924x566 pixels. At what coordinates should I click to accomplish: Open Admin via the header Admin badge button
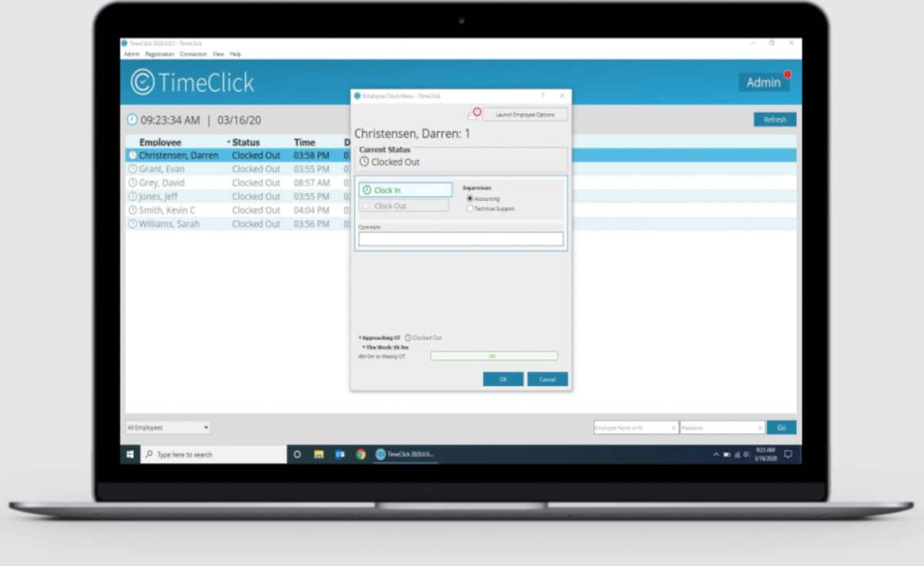coord(763,82)
